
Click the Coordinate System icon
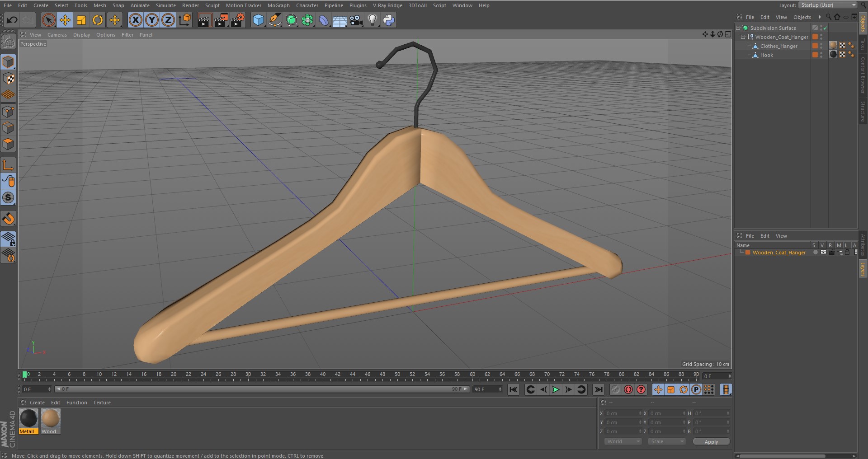click(x=185, y=20)
